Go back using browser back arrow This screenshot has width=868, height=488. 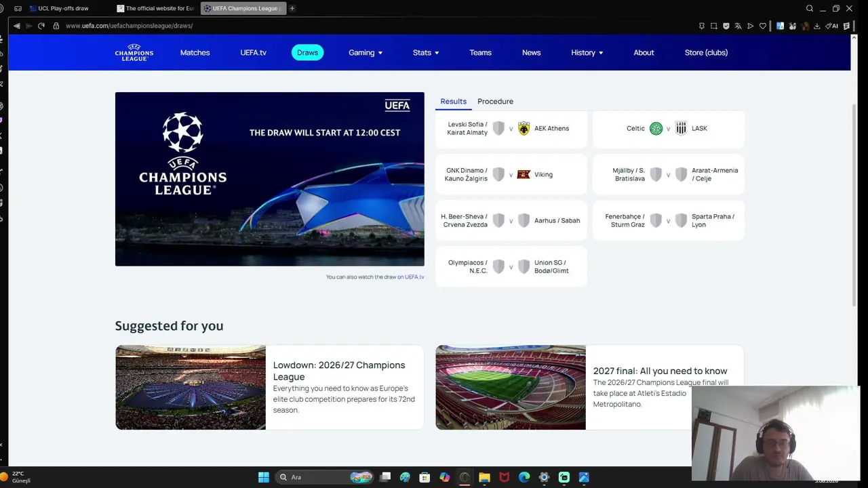[17, 26]
